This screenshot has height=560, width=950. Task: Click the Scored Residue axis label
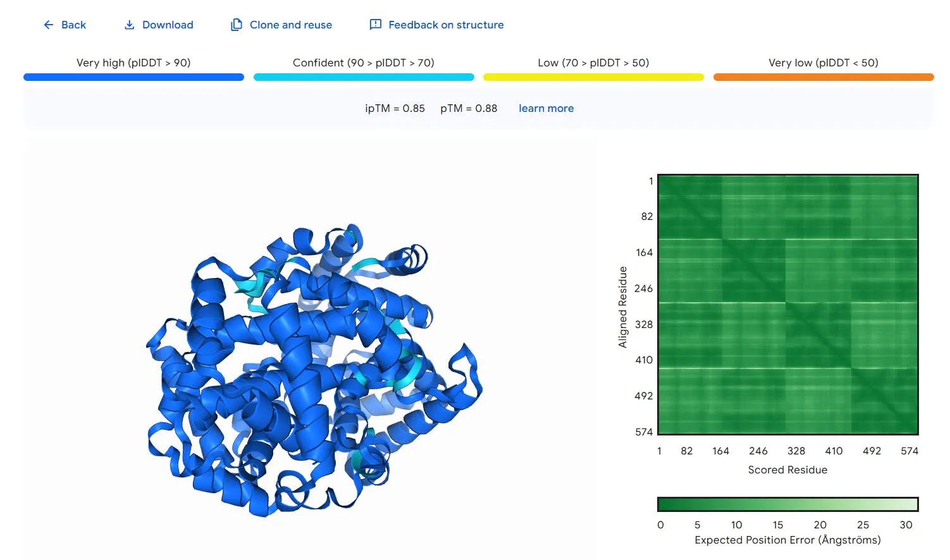pyautogui.click(x=787, y=470)
